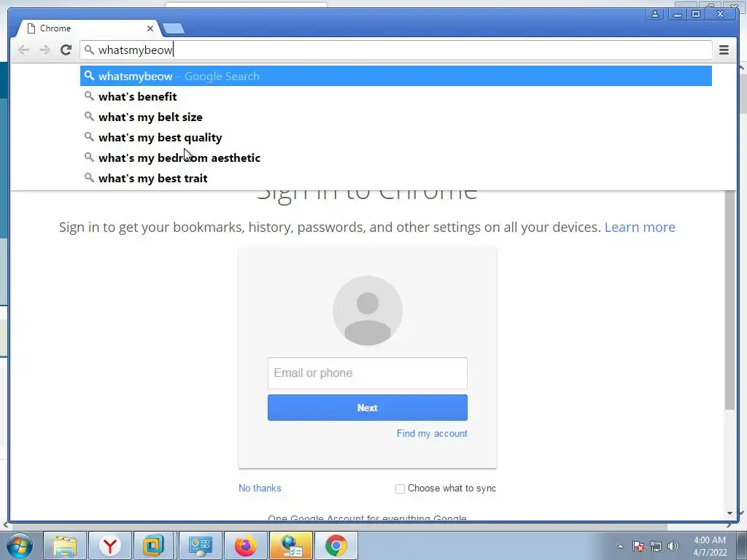Choose "what's my best trait" suggestion

pos(395,179)
